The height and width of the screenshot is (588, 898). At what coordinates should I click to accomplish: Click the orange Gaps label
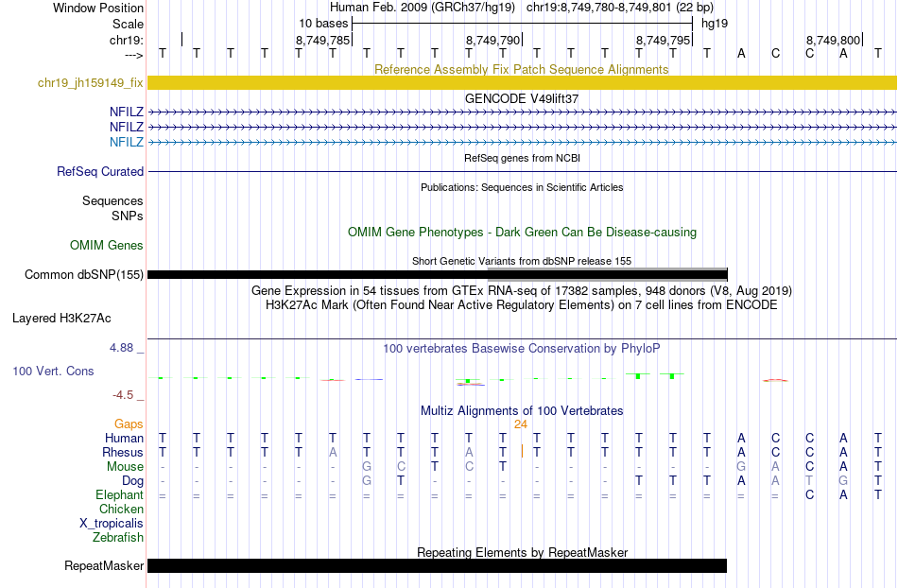pos(129,424)
